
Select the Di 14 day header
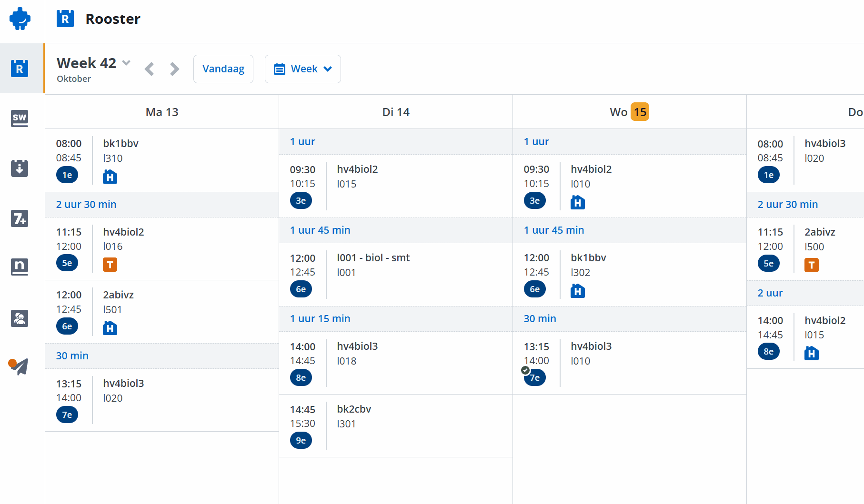tap(395, 112)
